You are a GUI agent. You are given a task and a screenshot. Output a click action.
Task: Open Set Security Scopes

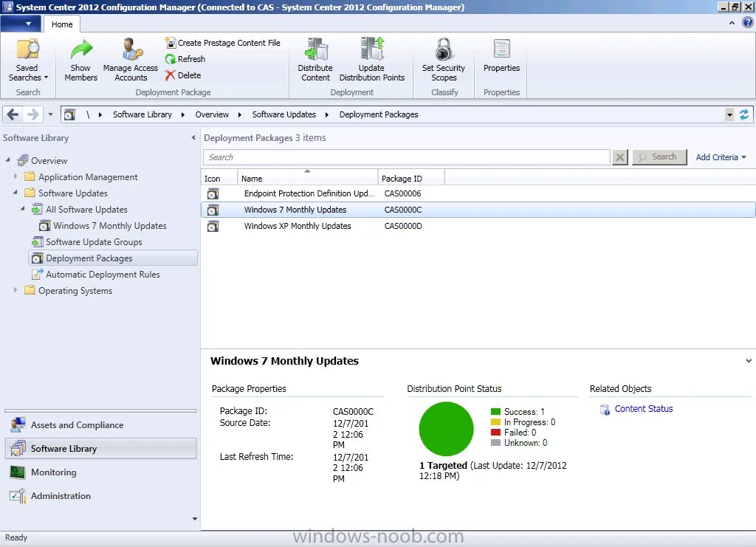click(444, 61)
